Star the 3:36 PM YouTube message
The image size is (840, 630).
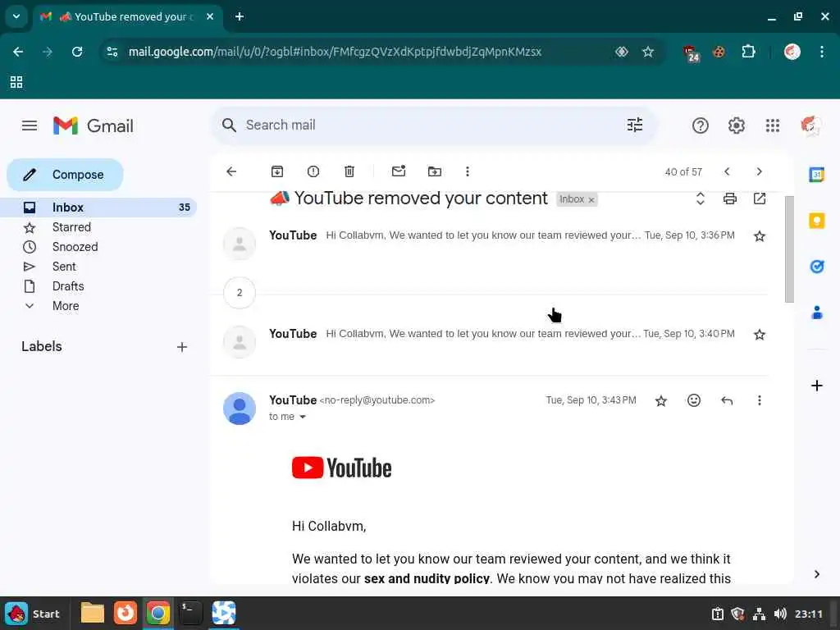click(x=759, y=236)
